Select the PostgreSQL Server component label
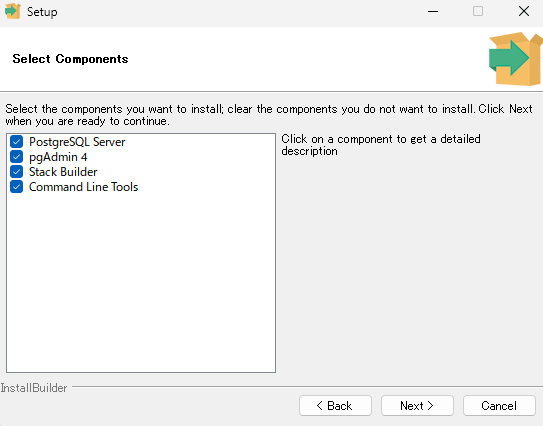 point(77,142)
